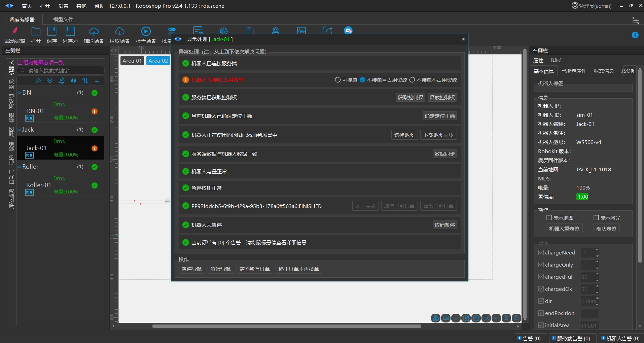Toggle 显示地图 checkbox
Viewport: 644px width, 343px height.
coord(549,218)
